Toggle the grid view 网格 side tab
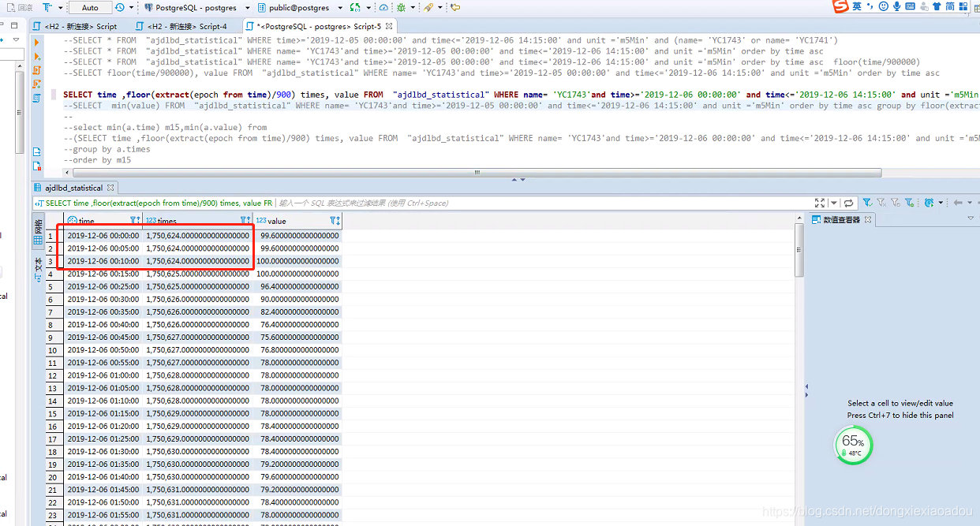The image size is (980, 526). (x=37, y=232)
